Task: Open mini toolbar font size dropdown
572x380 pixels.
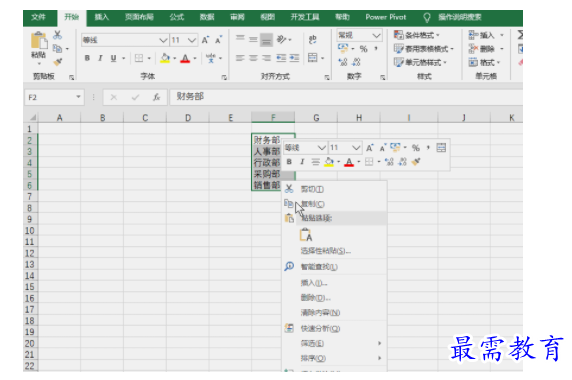Action: tap(356, 148)
